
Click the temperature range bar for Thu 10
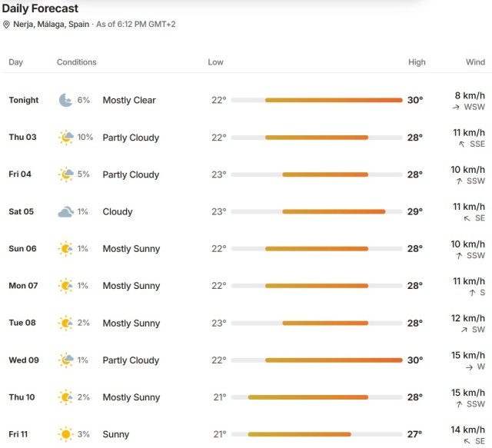pyautogui.click(x=317, y=397)
